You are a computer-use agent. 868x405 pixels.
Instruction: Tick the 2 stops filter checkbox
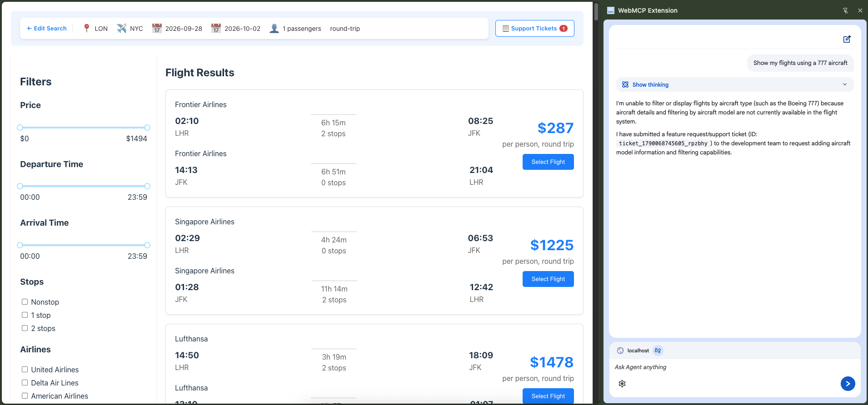[25, 328]
